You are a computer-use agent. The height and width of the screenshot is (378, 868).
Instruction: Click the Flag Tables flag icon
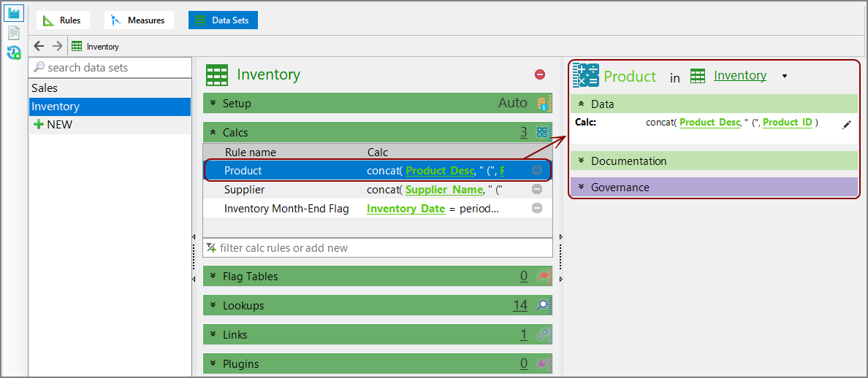click(x=545, y=277)
